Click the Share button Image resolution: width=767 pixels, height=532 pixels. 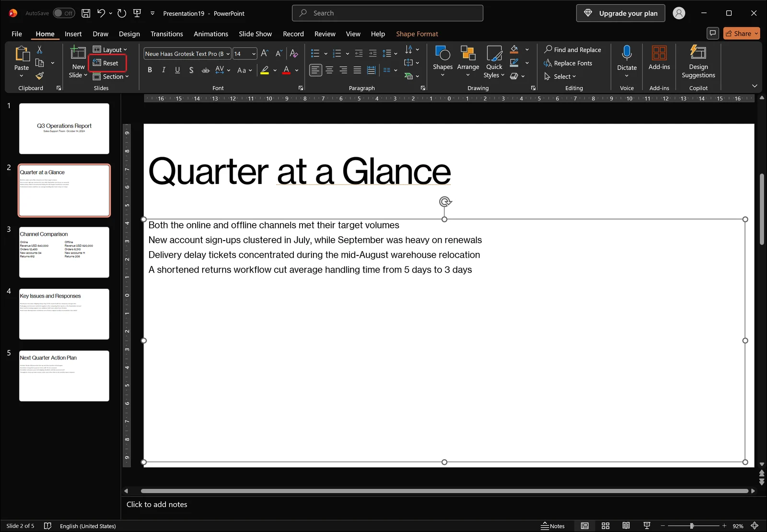point(742,33)
